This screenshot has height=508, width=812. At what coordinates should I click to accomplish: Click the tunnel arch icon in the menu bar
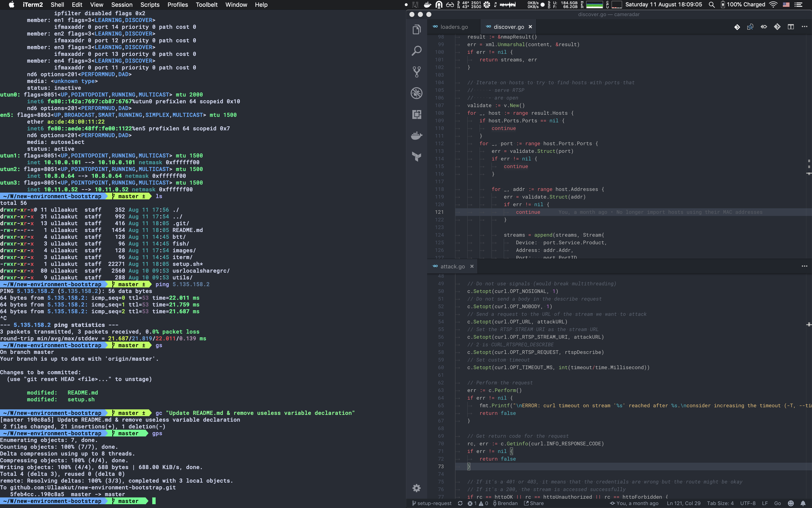pos(439,5)
